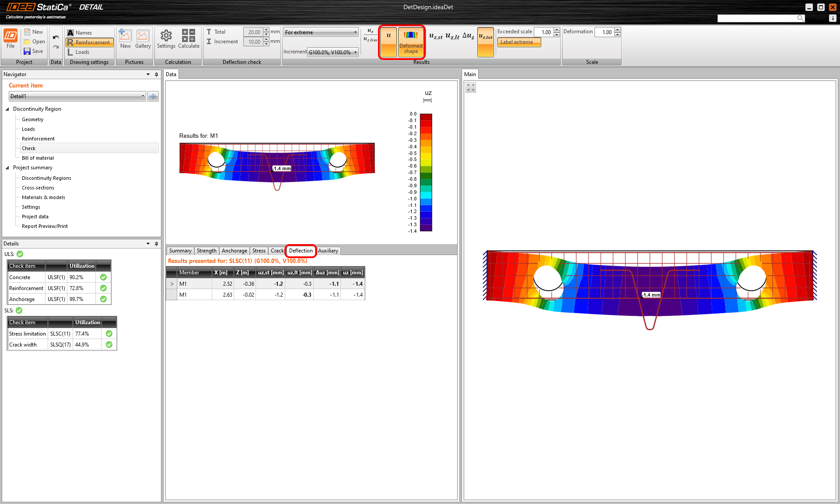Select the Deformed shape result icon
This screenshot has height=504, width=840.
pos(410,42)
